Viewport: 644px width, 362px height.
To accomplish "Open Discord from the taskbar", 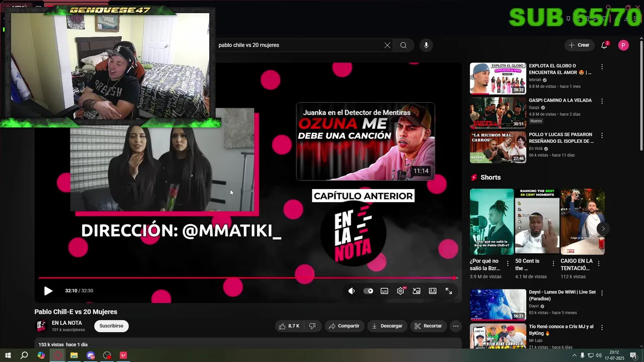I will [91, 355].
